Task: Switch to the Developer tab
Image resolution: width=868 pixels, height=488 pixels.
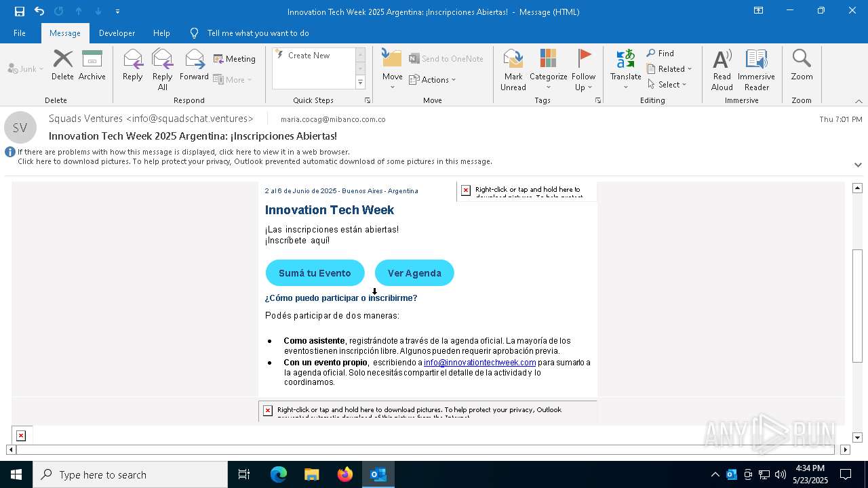Action: [x=117, y=33]
